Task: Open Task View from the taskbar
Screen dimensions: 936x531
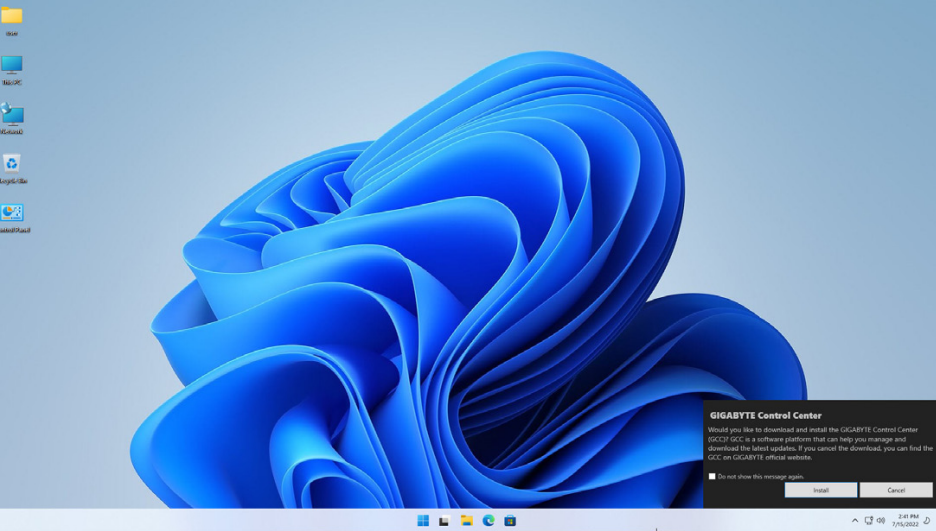Action: coord(444,520)
